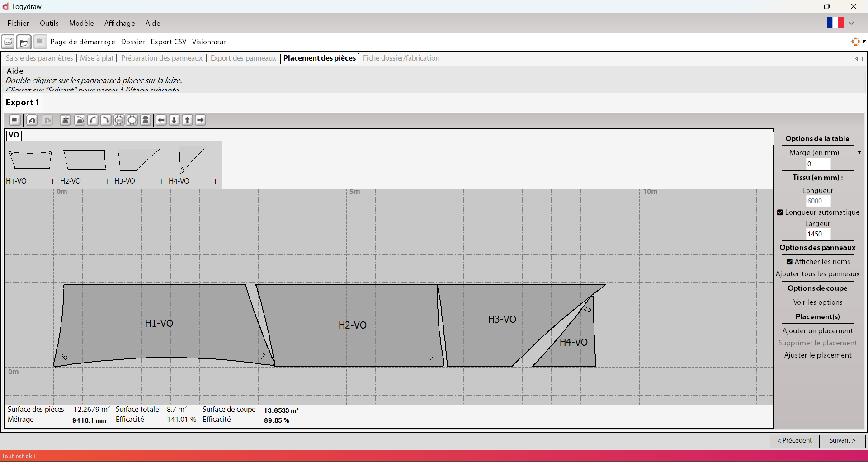Click the Longueur input field
Viewport: 868px width, 462px height.
(818, 201)
